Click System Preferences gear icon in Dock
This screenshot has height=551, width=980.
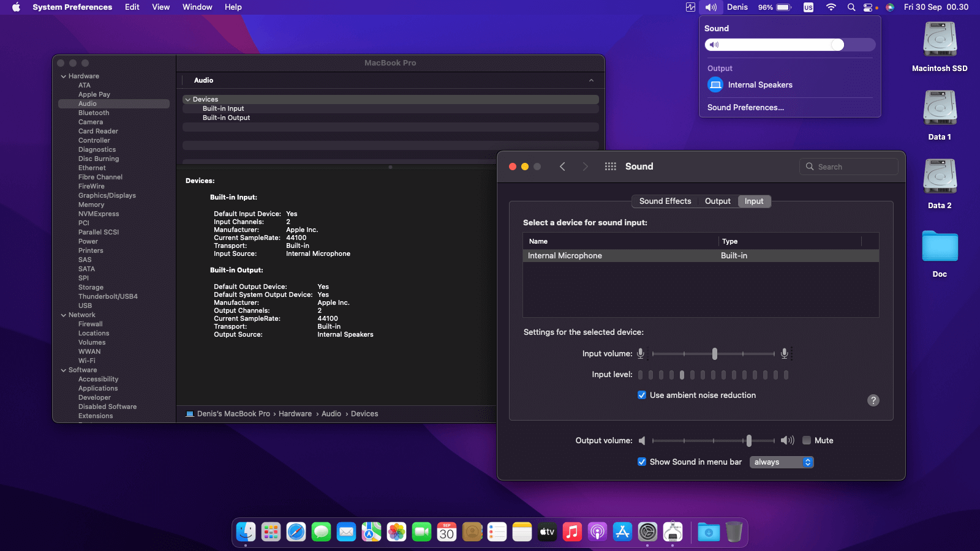coord(648,532)
